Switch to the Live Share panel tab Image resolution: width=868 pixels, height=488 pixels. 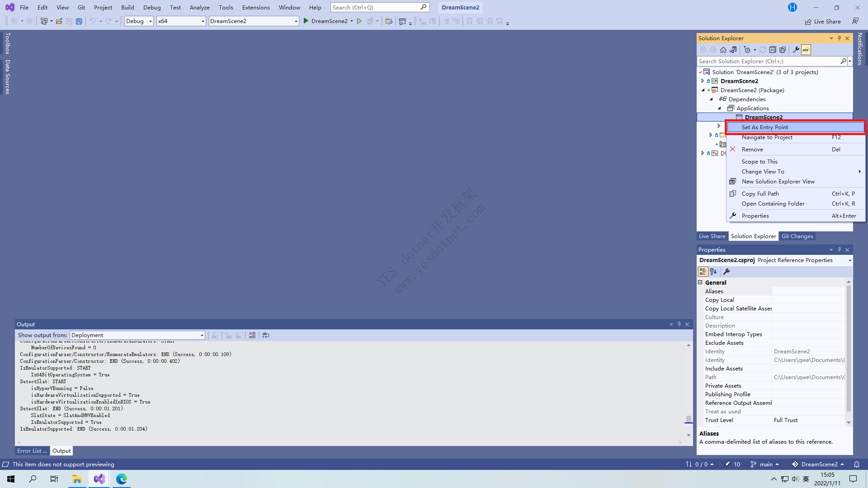(712, 236)
